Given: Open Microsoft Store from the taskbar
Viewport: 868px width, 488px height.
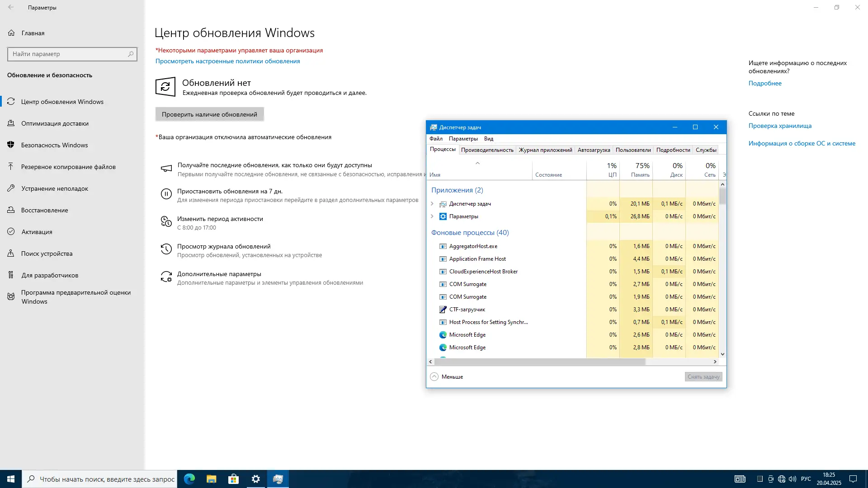Looking at the screenshot, I should [233, 479].
